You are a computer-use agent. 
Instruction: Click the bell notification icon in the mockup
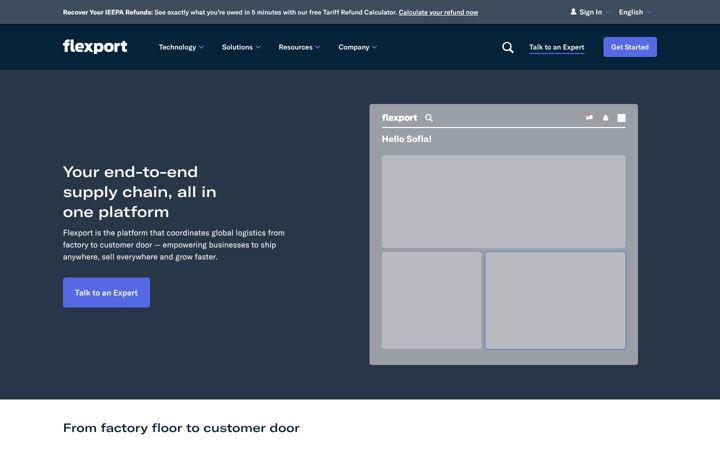click(605, 118)
